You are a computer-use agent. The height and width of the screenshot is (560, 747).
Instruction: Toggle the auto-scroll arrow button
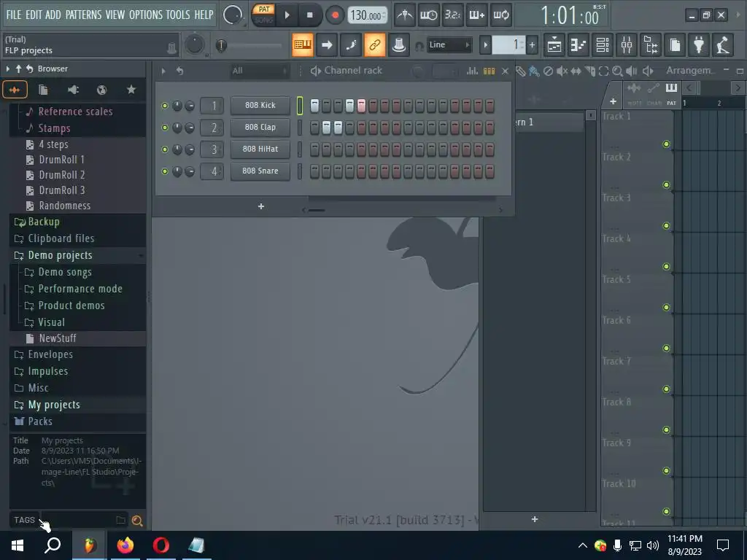[327, 44]
